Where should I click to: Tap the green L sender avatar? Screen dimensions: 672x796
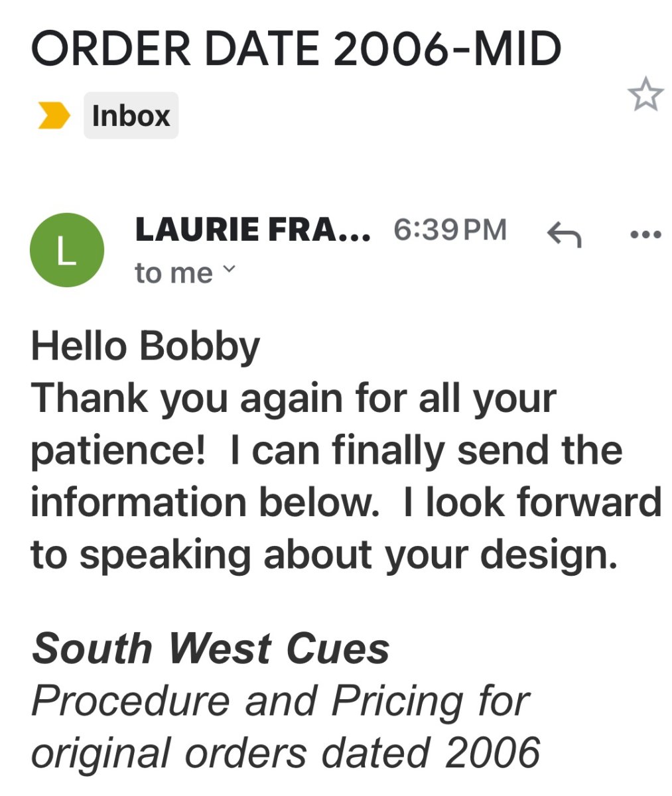pos(66,250)
